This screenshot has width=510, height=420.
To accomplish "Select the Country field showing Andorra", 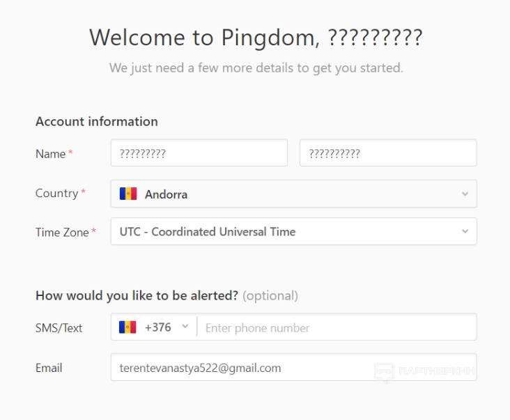I will (x=293, y=194).
